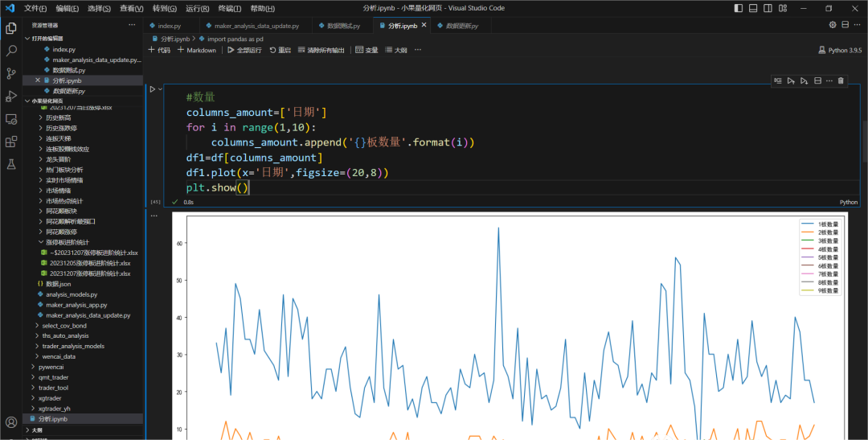The height and width of the screenshot is (440, 868).
Task: Click Run by Line in cell toolbar
Action: coord(778,81)
